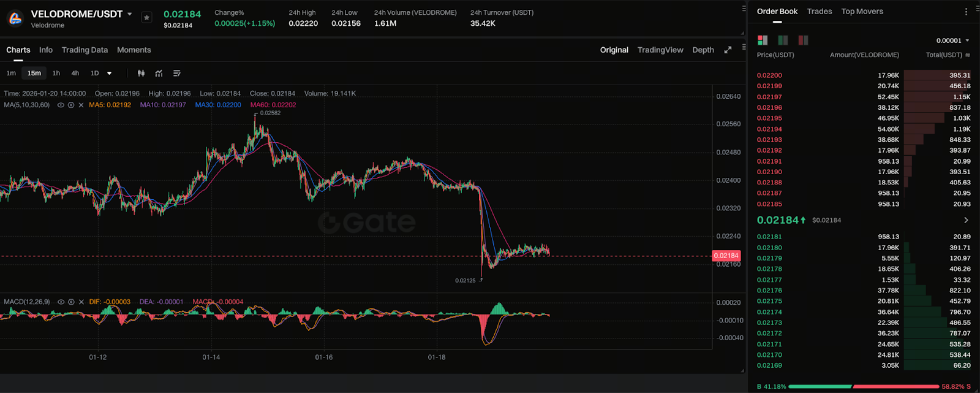Show only asks (red) order view
Screen dimensions: 980x393
[x=803, y=40]
